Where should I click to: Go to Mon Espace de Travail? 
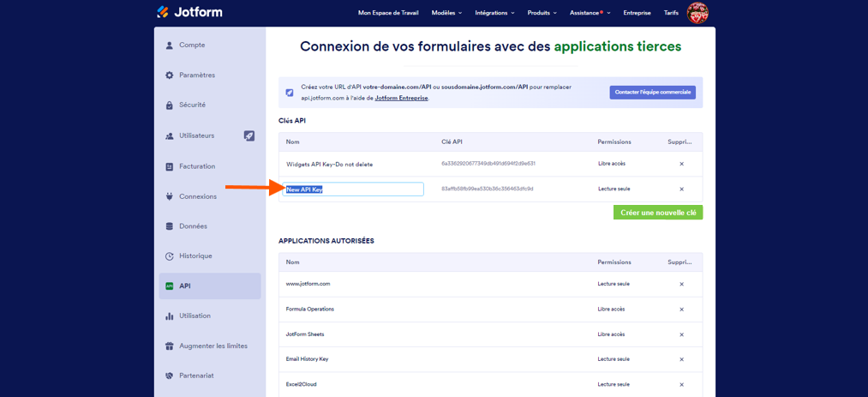tap(388, 13)
